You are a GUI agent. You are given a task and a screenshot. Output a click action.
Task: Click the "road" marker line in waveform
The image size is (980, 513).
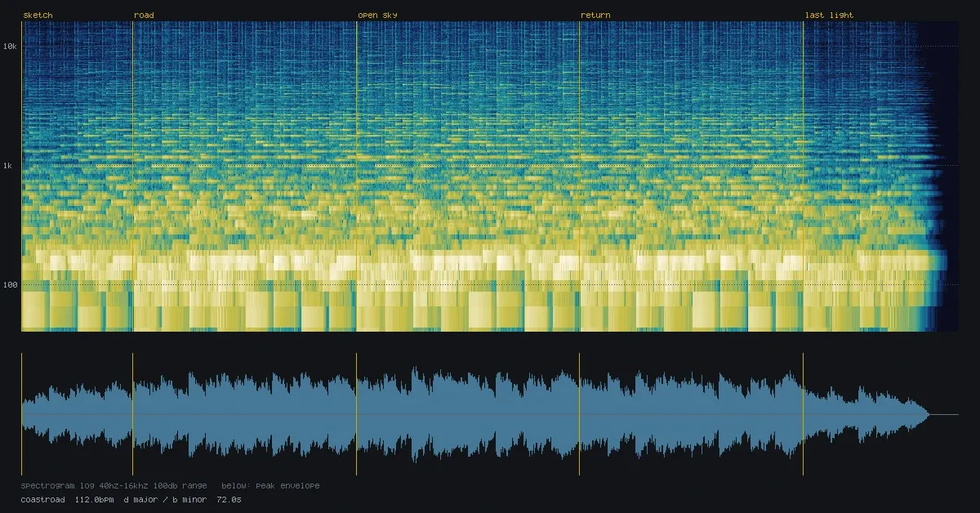[133, 414]
